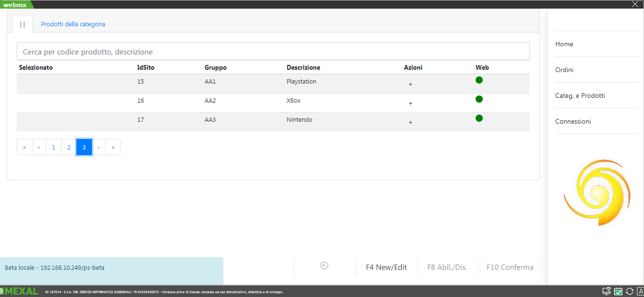Click the plus action for Nintendo
The image size is (644, 297).
[x=410, y=123]
